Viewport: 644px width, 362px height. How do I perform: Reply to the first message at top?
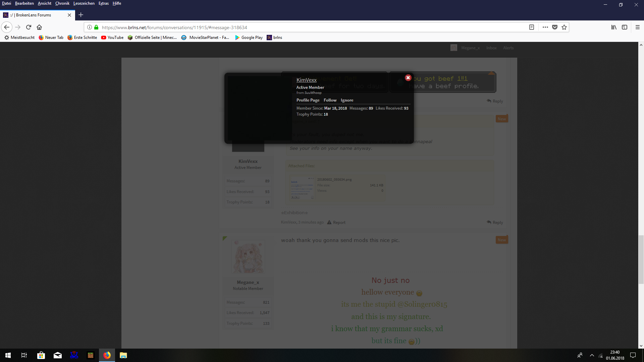point(495,101)
